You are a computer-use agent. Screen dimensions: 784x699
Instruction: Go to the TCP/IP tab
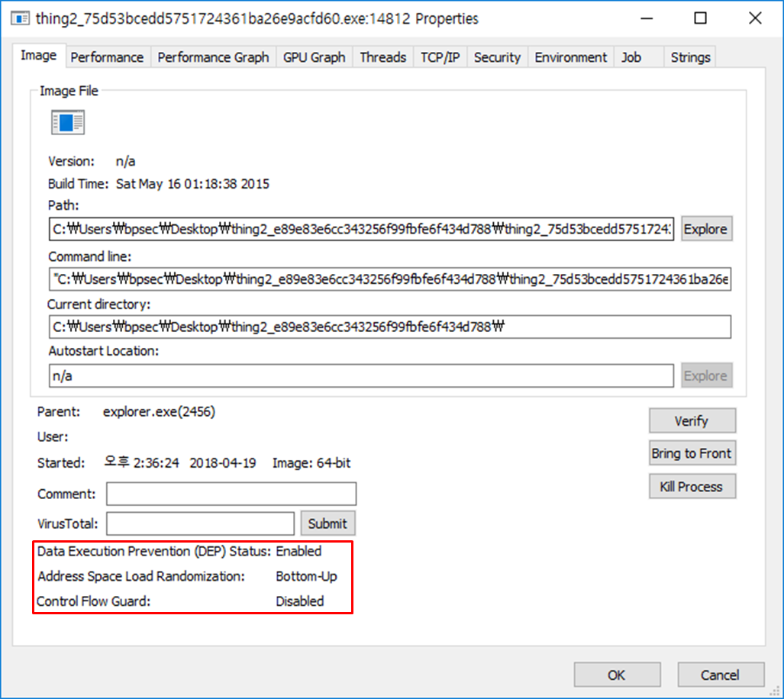440,57
